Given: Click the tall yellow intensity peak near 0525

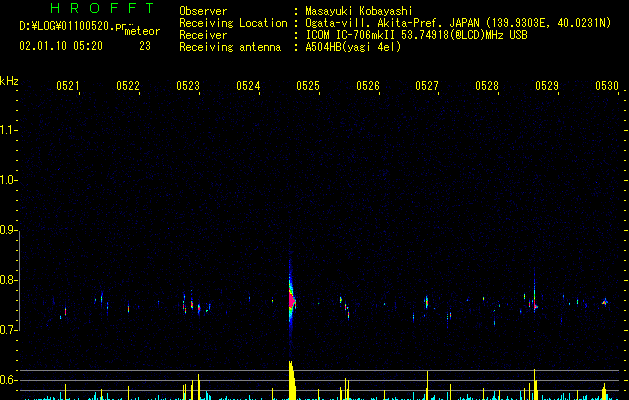Looking at the screenshot, I should point(292,380).
